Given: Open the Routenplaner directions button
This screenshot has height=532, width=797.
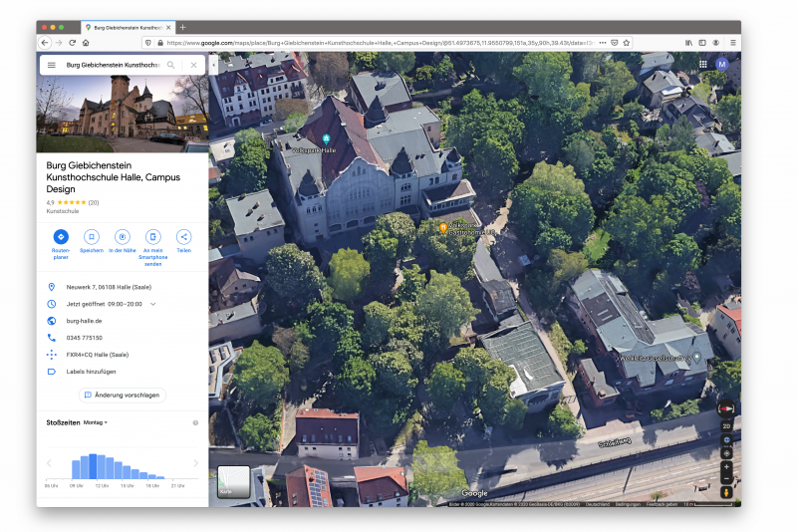Looking at the screenshot, I should point(61,237).
